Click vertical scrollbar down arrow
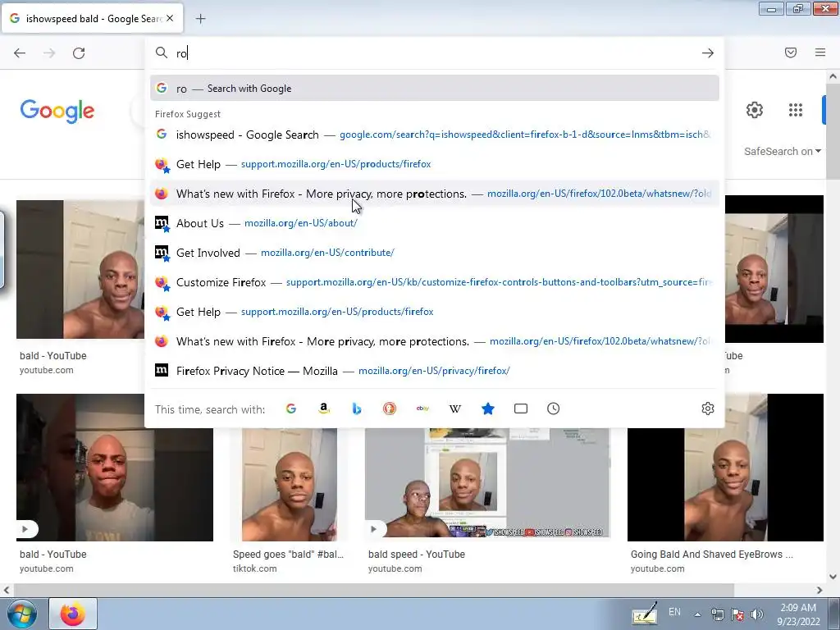Image resolution: width=840 pixels, height=630 pixels. [833, 577]
